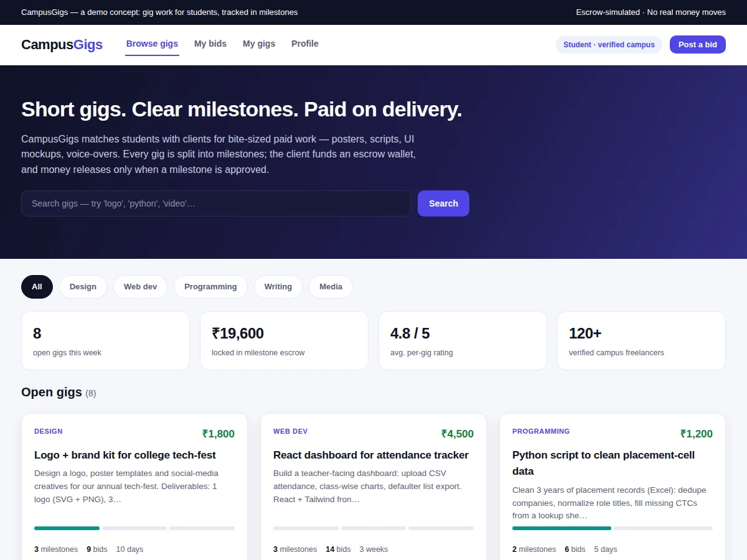Click the 5 days duration on the Python gig
Screen dimensions: 747x560
(606, 549)
